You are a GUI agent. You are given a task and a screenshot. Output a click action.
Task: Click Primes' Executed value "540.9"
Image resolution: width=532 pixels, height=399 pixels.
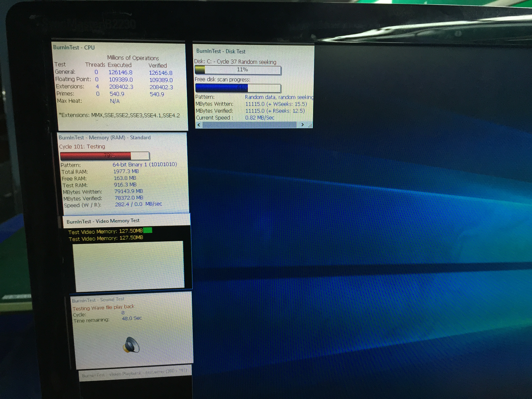point(117,94)
